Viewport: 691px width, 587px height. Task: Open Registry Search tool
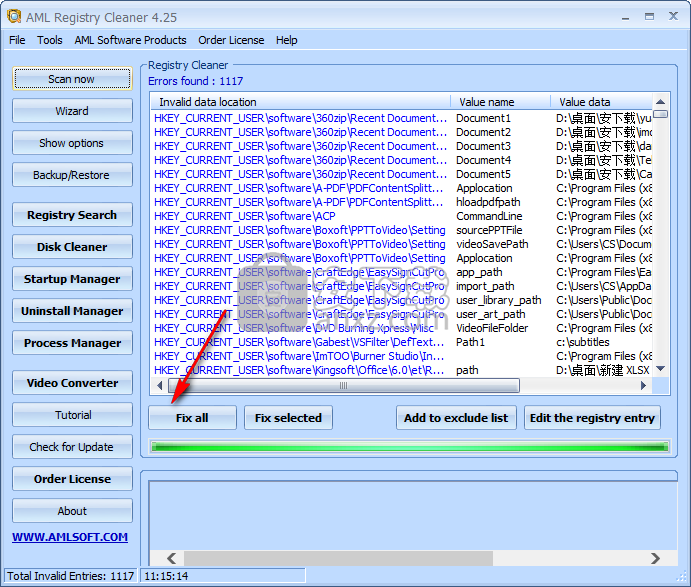[x=72, y=215]
